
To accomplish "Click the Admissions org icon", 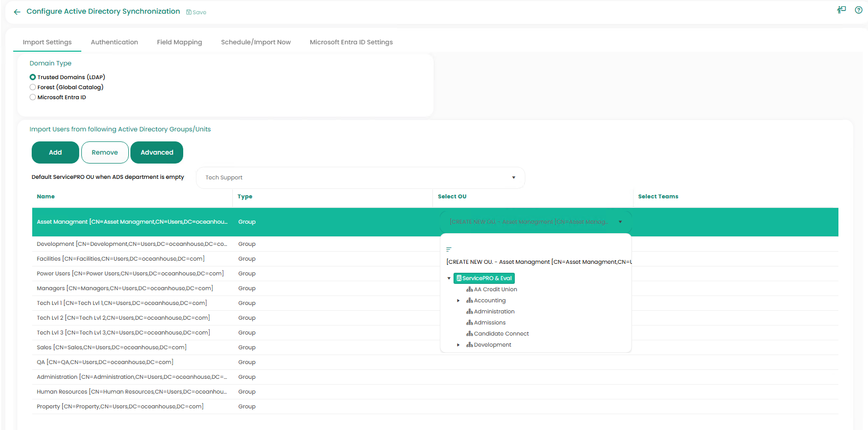I will point(469,323).
